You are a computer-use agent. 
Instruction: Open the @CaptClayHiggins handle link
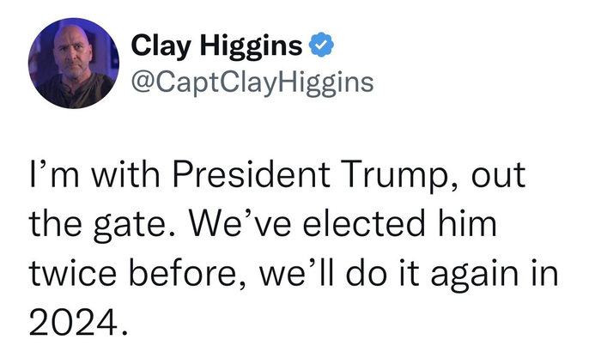252,82
